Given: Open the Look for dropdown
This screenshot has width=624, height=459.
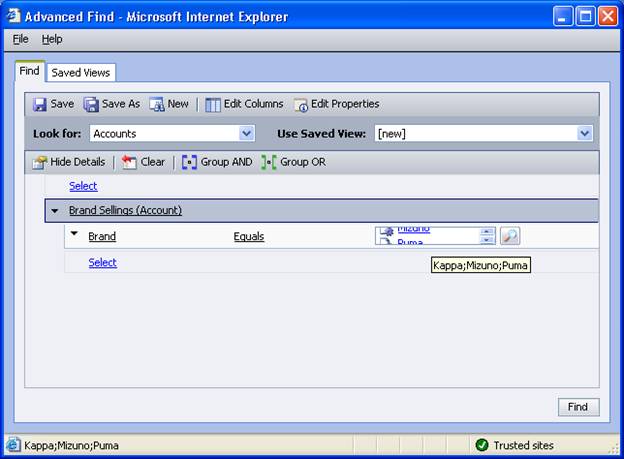Looking at the screenshot, I should tap(246, 133).
